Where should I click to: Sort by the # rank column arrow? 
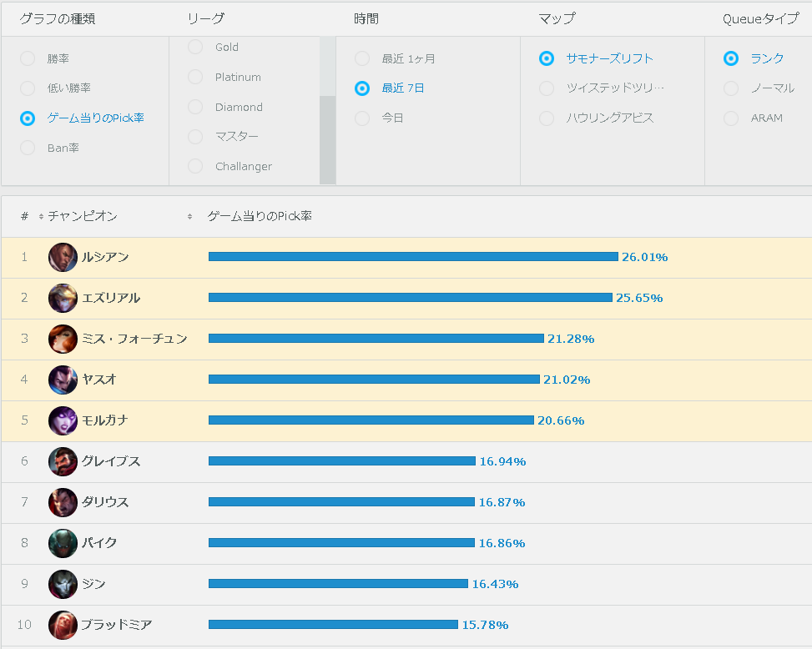41,217
